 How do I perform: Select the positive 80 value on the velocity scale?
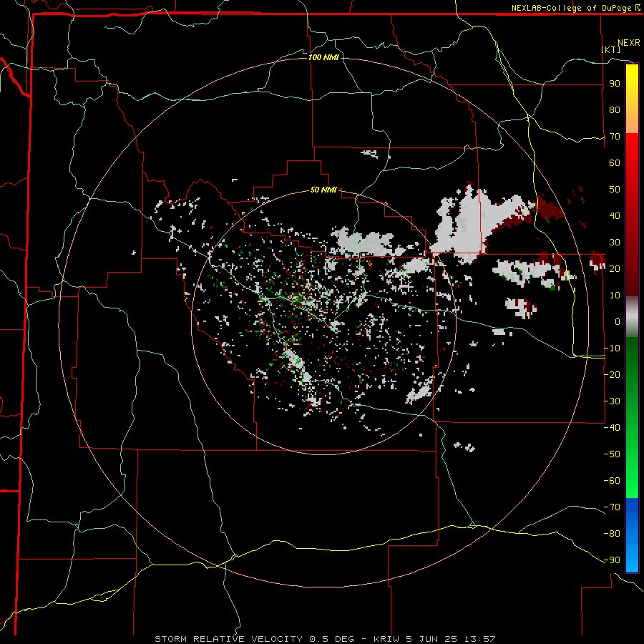pyautogui.click(x=615, y=110)
